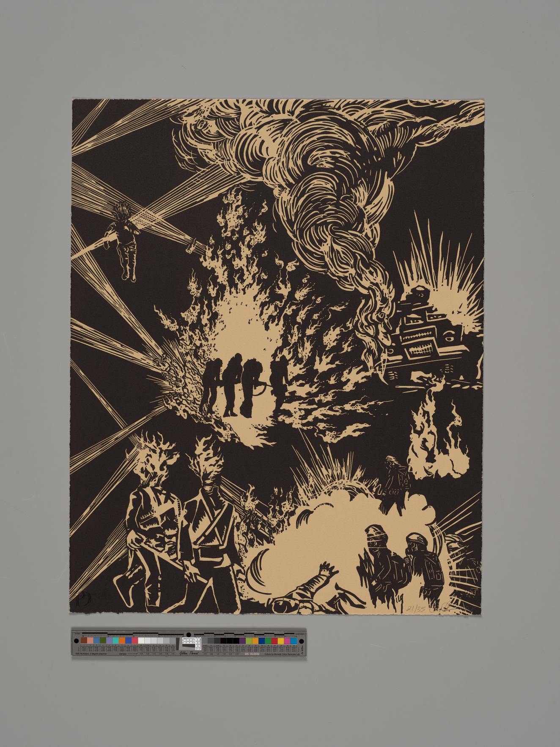The image size is (560, 747).
Task: Click the "inches" scale label on the ruler
Action: (x=77, y=634)
